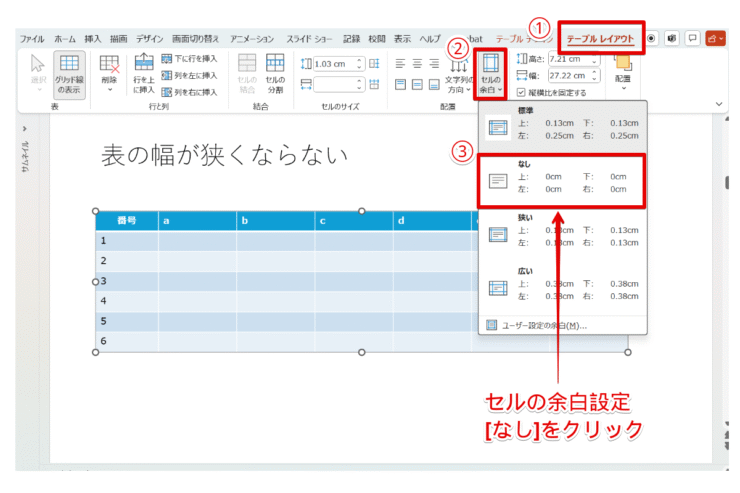This screenshot has height=493, width=740.
Task: Switch to the 挿入 tab
Action: 92,39
